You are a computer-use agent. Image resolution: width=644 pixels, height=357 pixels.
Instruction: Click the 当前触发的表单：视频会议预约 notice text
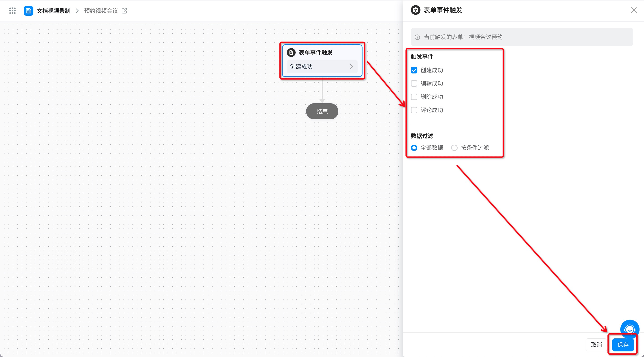(463, 37)
